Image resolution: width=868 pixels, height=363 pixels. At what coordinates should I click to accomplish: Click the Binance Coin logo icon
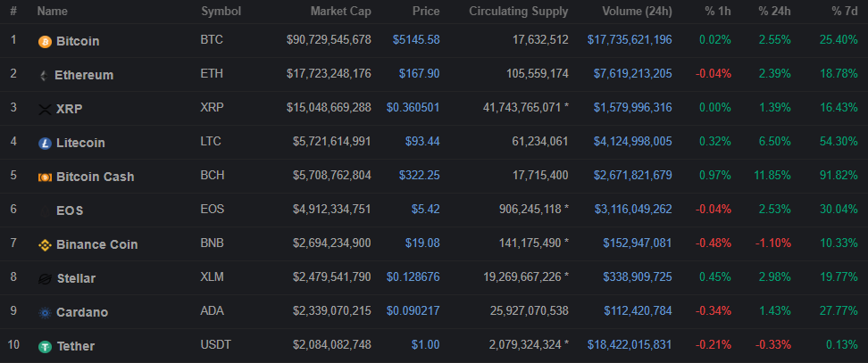coord(45,244)
